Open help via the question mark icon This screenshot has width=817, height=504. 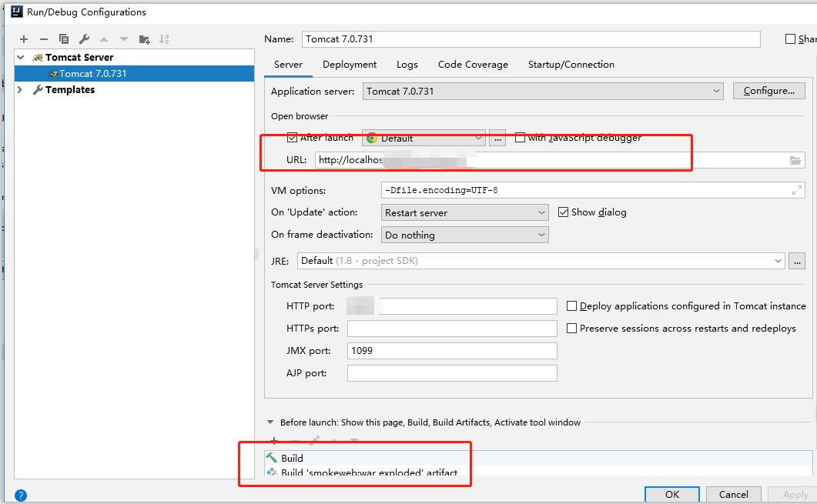tap(21, 495)
